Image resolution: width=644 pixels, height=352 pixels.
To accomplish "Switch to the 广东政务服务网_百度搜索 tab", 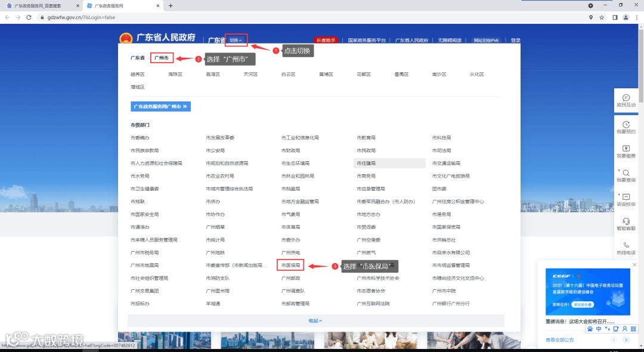I will (41, 6).
